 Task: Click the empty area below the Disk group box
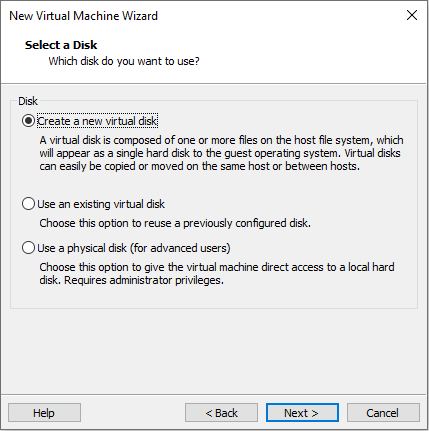[214, 350]
